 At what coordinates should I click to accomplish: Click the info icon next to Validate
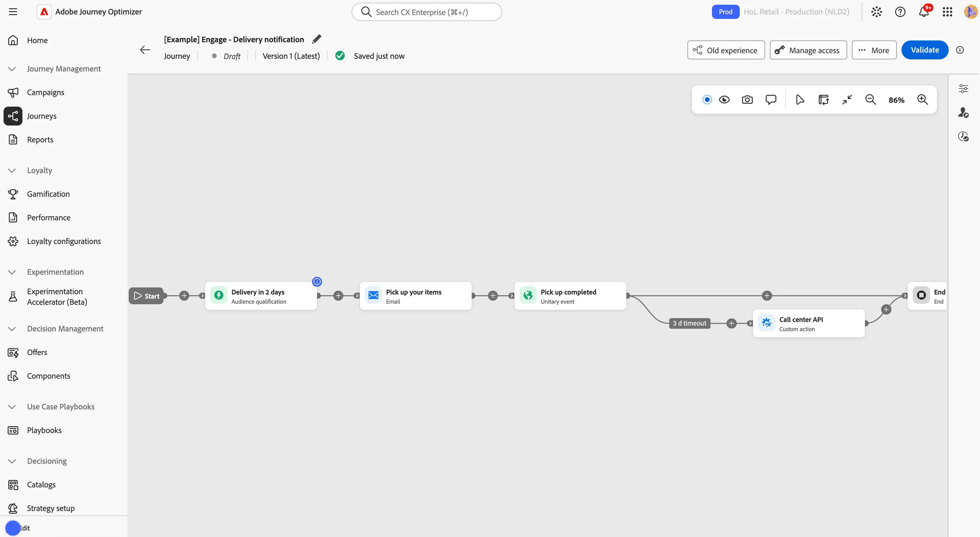pyautogui.click(x=960, y=50)
